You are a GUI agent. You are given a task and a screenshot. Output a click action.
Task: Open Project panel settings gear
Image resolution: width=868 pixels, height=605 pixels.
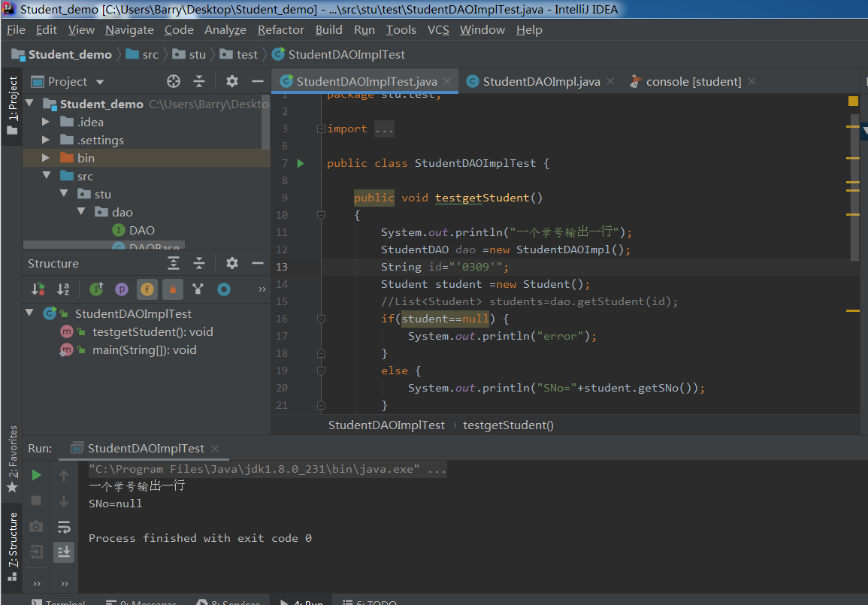[x=232, y=81]
